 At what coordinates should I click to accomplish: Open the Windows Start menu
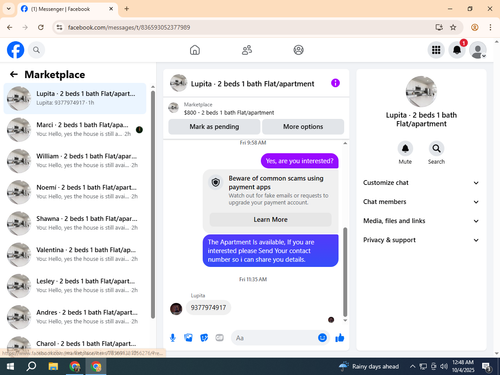pyautogui.click(x=10, y=367)
